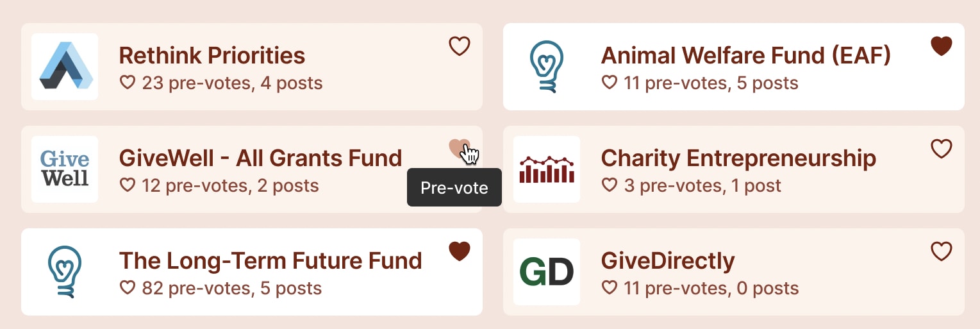The width and height of the screenshot is (980, 329).
Task: Pre-vote for Rethink Priorities with heart icon
Action: (x=459, y=46)
